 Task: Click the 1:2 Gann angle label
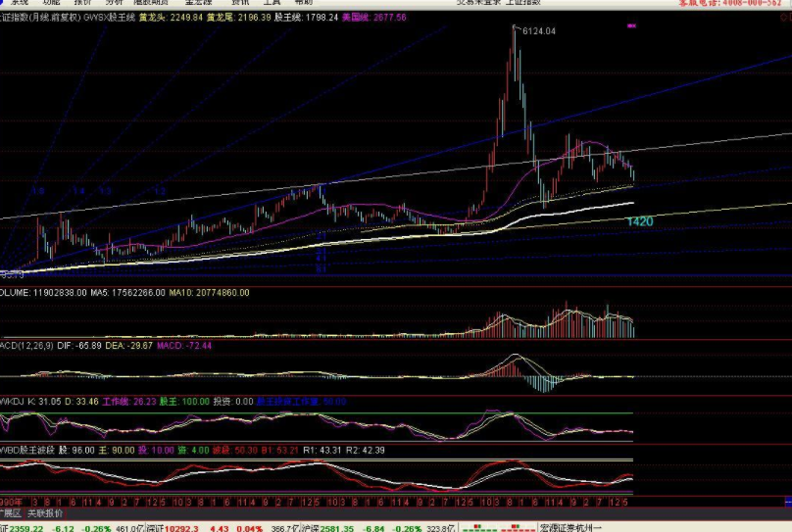click(160, 191)
